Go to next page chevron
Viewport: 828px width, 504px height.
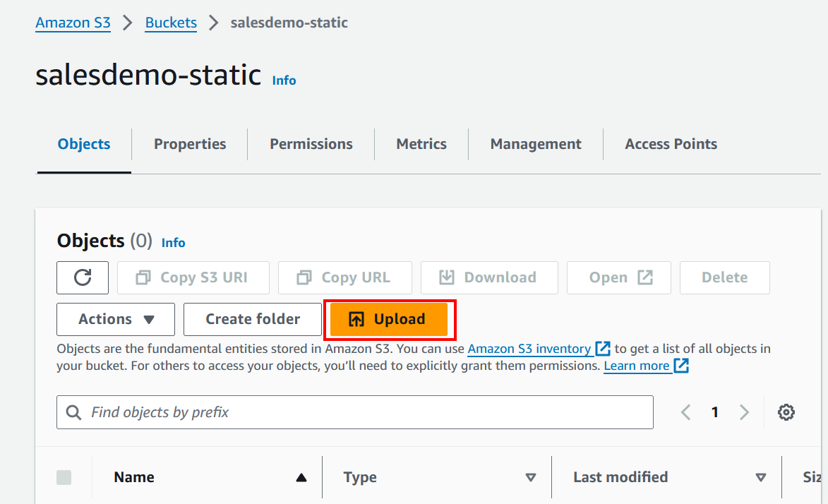click(x=744, y=412)
